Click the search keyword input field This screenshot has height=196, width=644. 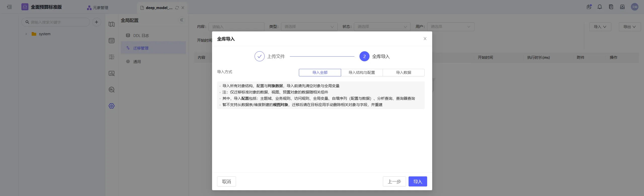[x=58, y=22]
